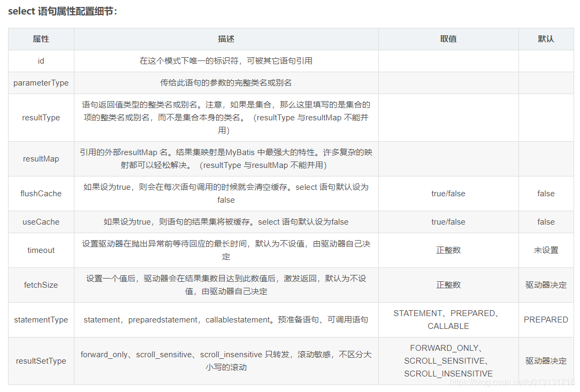Click the fetchSize attribute name
This screenshot has height=392, width=580.
pos(41,285)
